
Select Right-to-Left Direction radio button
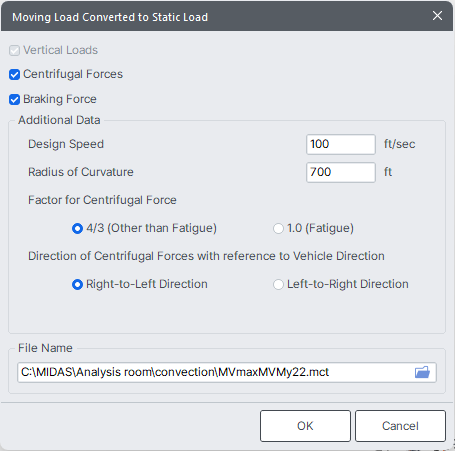tap(77, 284)
